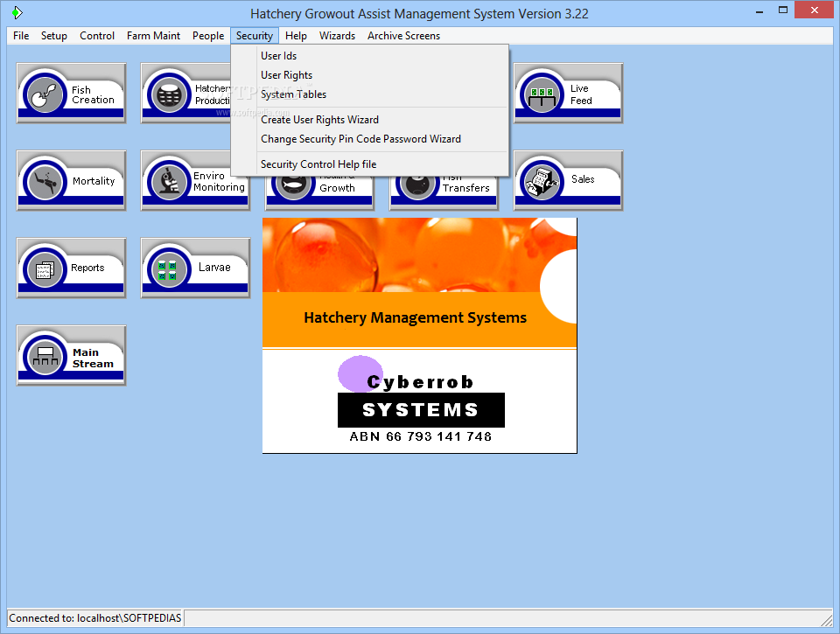Minimize the application window

759,10
